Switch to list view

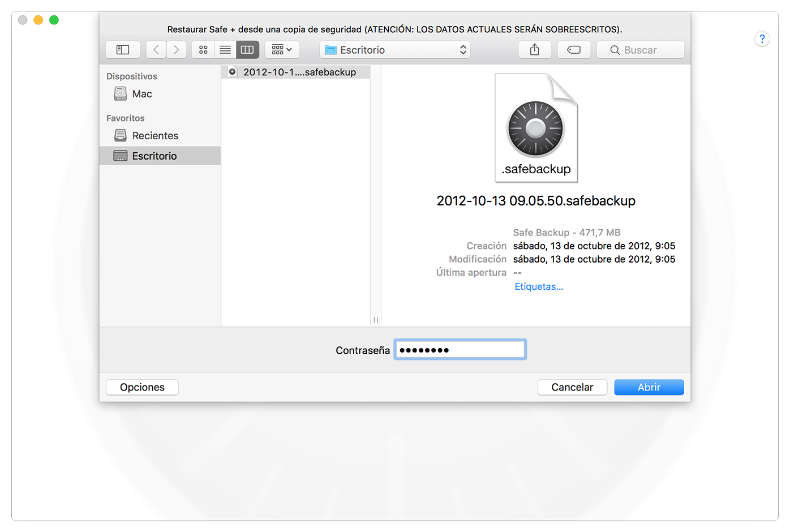[225, 50]
